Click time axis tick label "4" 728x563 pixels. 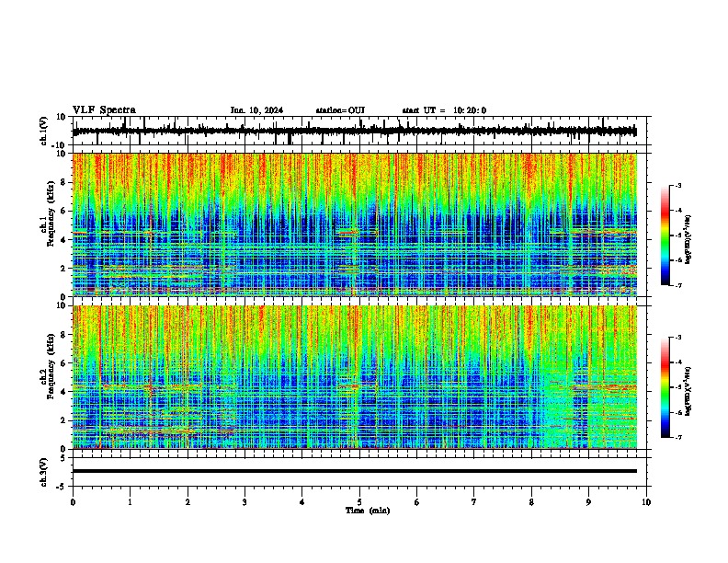click(x=301, y=502)
